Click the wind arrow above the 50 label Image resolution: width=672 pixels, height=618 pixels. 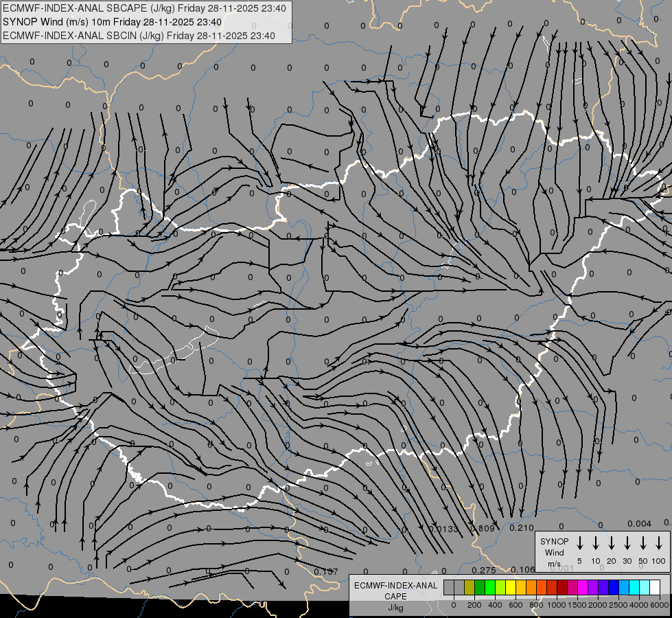(643, 543)
